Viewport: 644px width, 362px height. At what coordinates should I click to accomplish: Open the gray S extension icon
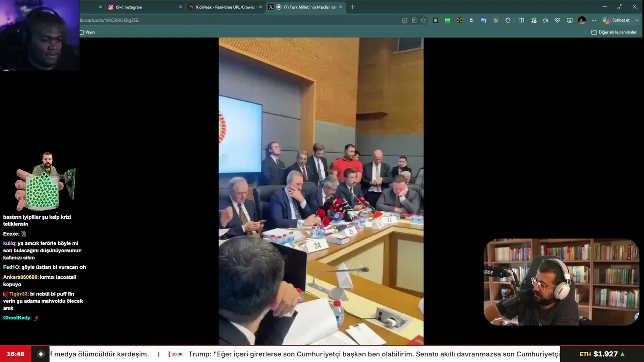[x=496, y=20]
